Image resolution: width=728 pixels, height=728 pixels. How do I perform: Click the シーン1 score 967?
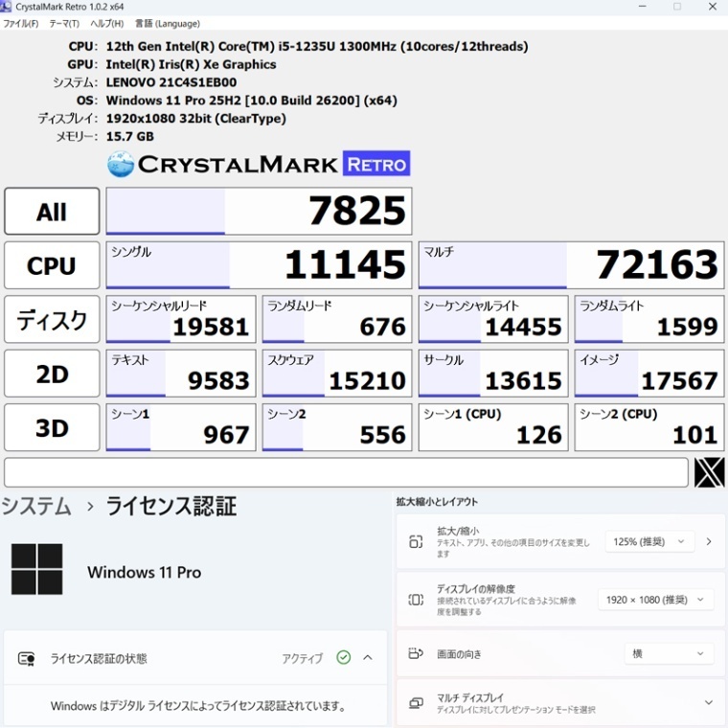click(181, 427)
